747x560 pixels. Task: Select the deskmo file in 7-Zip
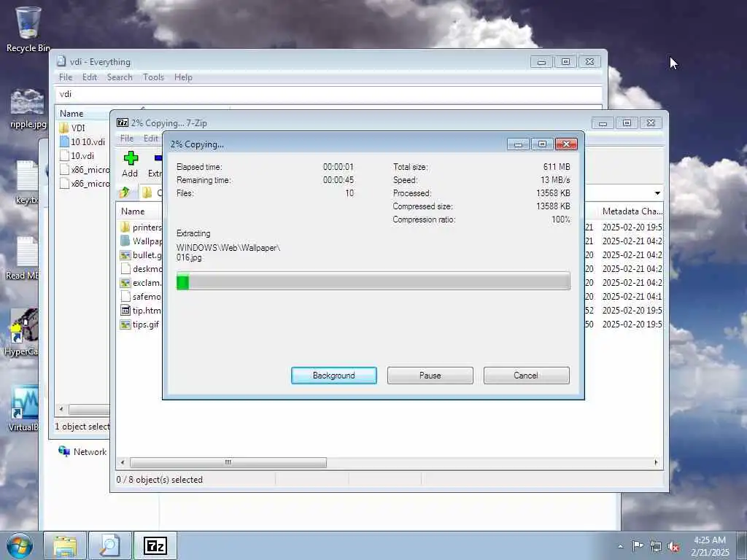(x=141, y=268)
